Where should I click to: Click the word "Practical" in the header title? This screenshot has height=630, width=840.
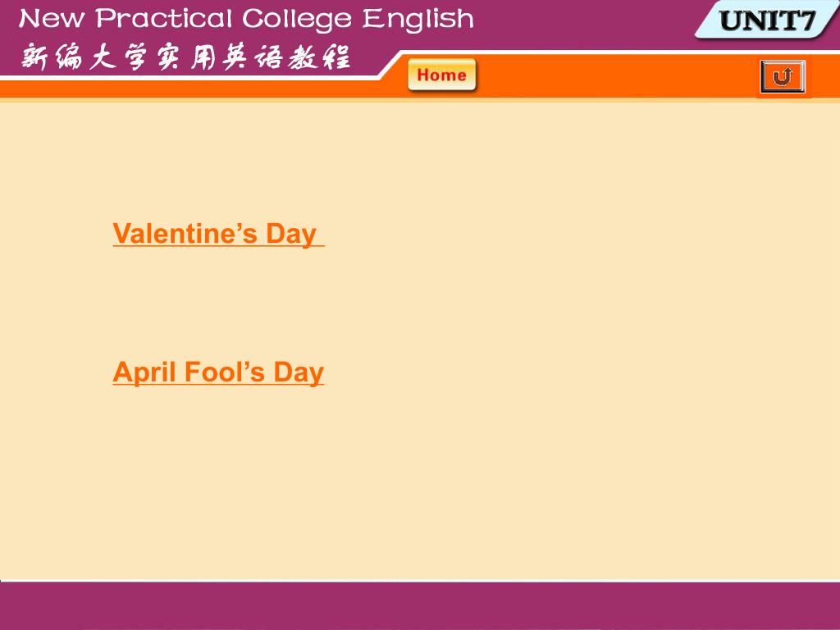166,19
